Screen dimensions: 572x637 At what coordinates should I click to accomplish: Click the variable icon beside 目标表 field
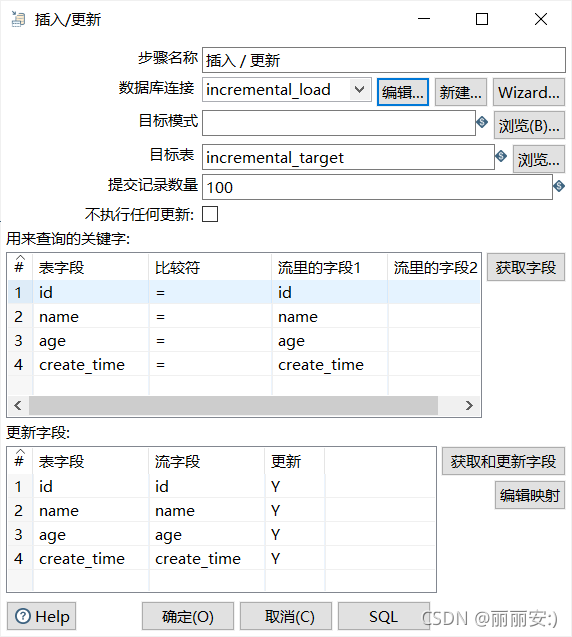click(501, 156)
